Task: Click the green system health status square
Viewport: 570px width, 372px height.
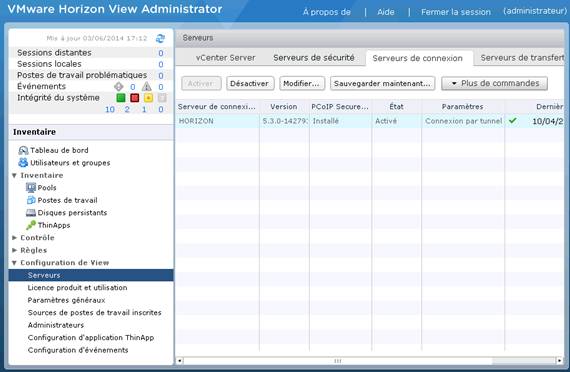Action: [x=121, y=98]
